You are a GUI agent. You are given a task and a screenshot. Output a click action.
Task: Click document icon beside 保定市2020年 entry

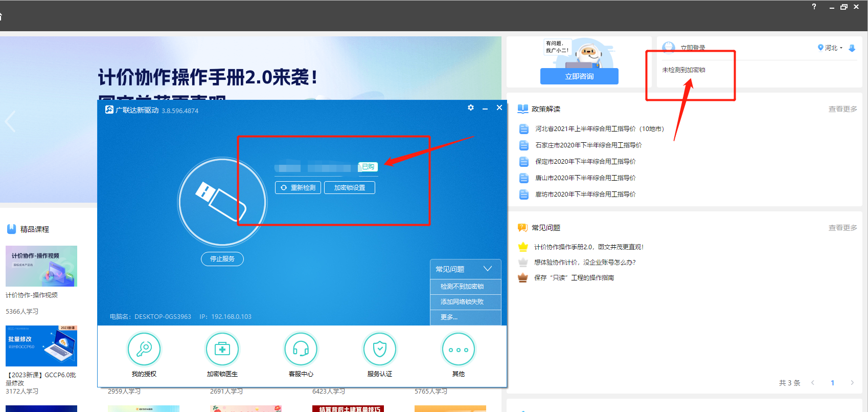pos(523,162)
